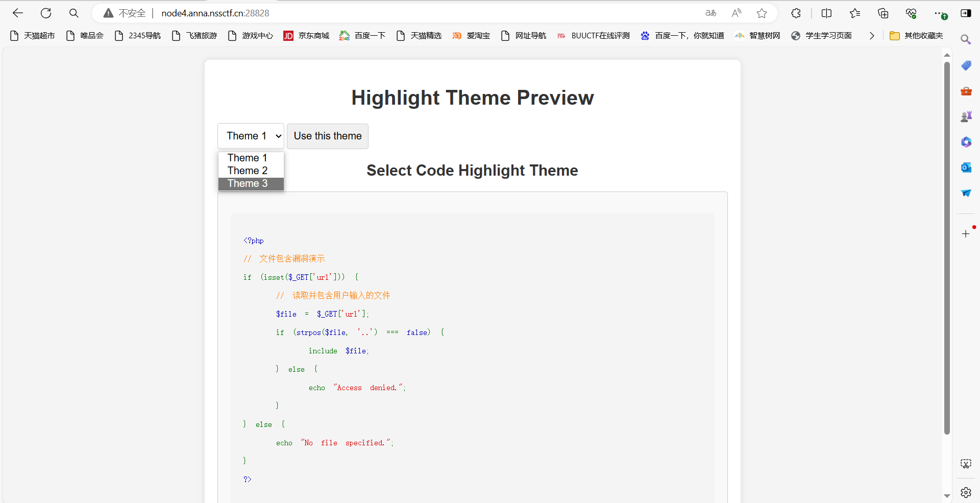Open the BUUCTF在线评测 bookmark
The image size is (980, 503).
594,36
